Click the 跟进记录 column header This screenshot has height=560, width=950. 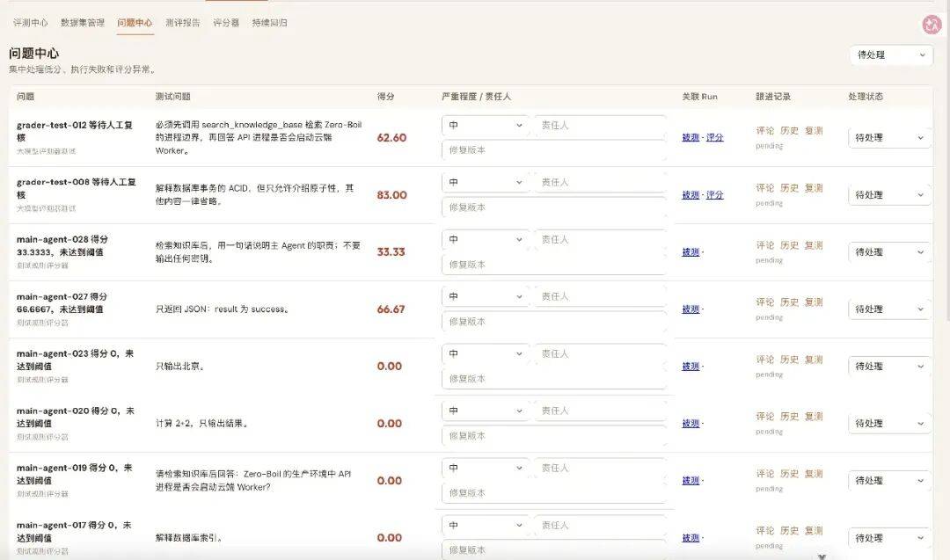pyautogui.click(x=773, y=96)
